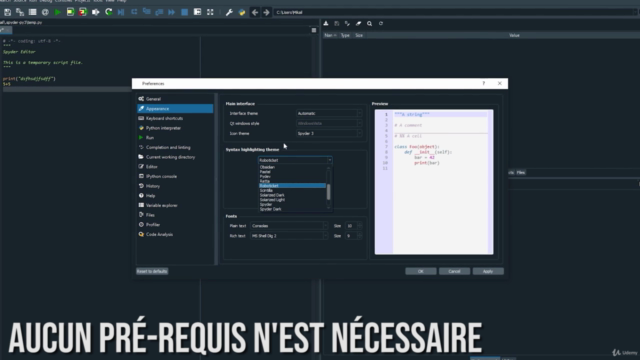Click the forward arrow in toolbar
Viewport: 640px width, 360px height.
click(x=267, y=13)
